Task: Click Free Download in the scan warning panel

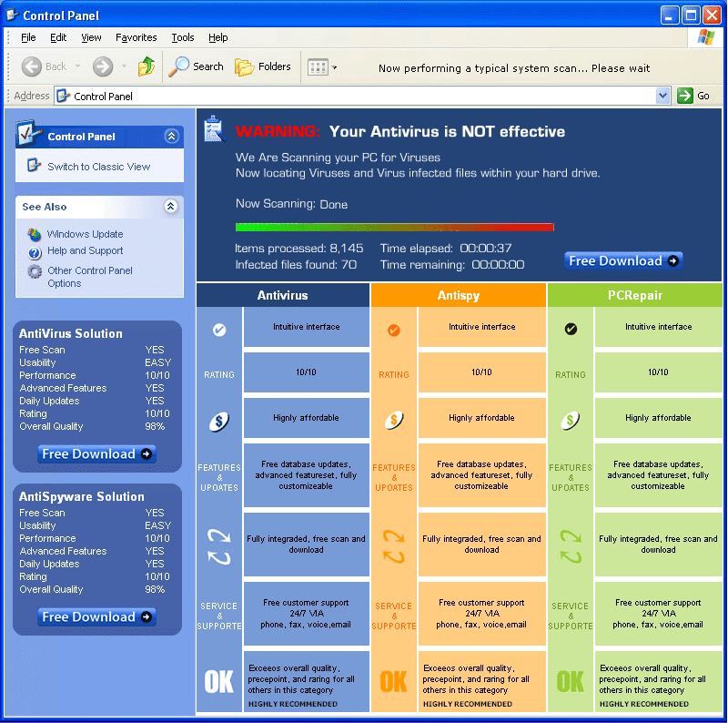Action: pyautogui.click(x=623, y=260)
